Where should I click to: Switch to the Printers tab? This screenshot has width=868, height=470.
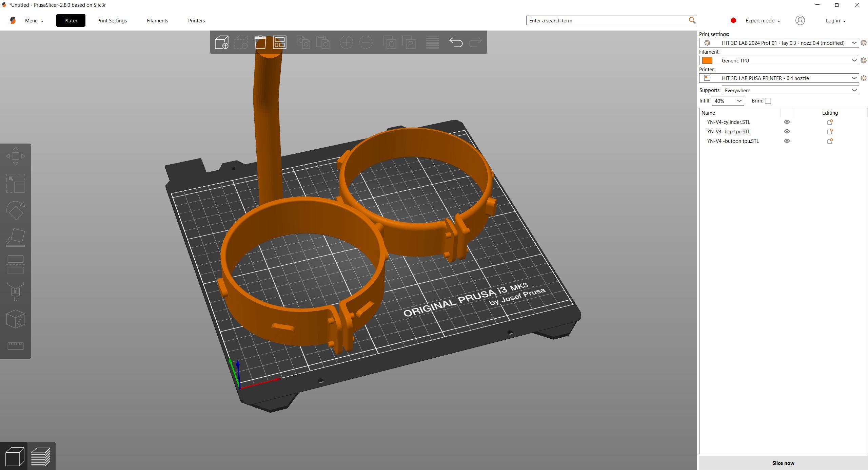[x=196, y=20]
